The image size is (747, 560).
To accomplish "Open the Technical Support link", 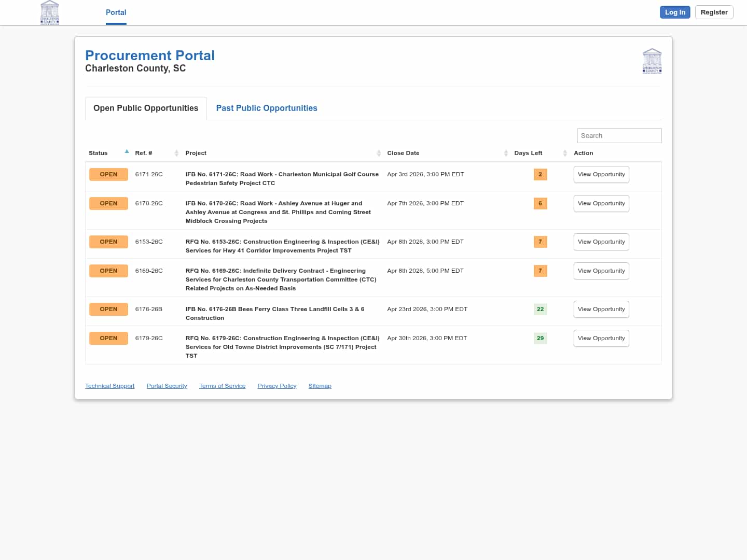I will [x=109, y=386].
